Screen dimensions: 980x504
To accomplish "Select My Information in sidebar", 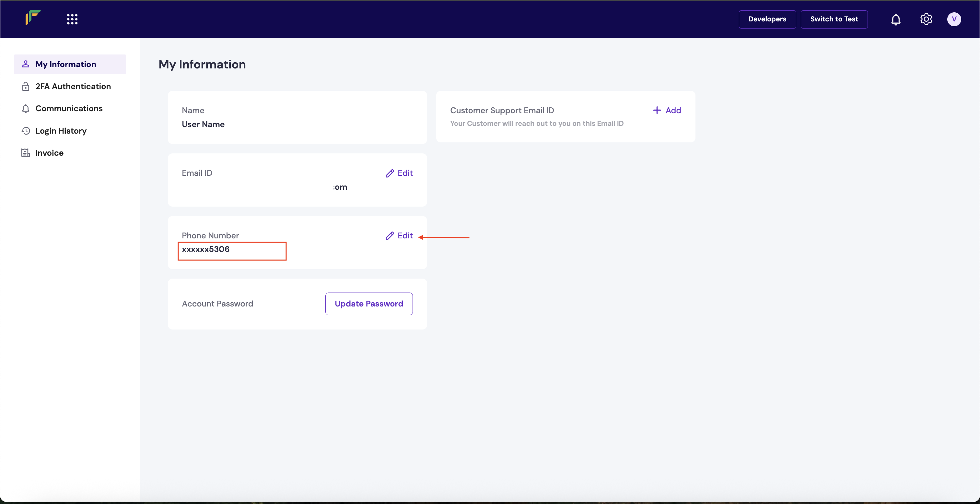I will click(66, 64).
